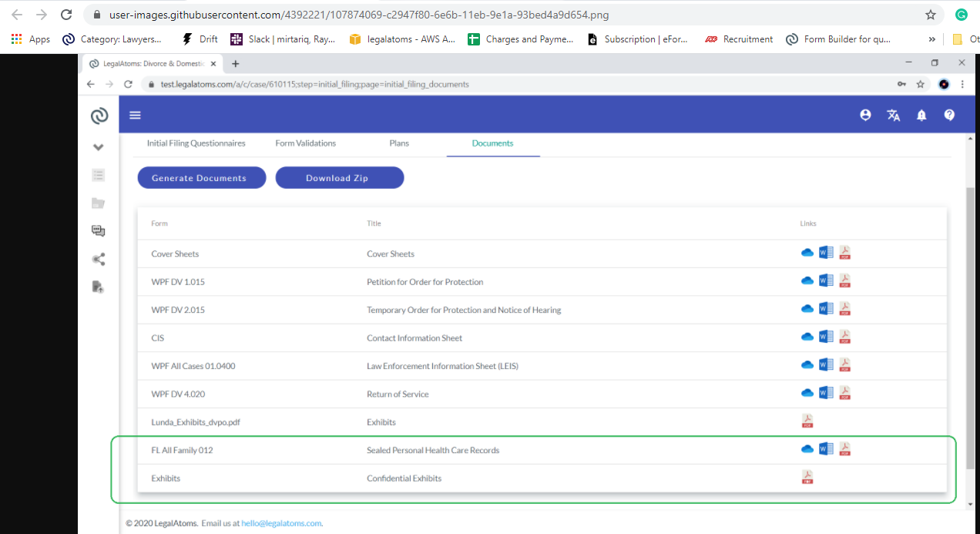
Task: Open the Apps bookmark shortcut
Action: tap(31, 39)
